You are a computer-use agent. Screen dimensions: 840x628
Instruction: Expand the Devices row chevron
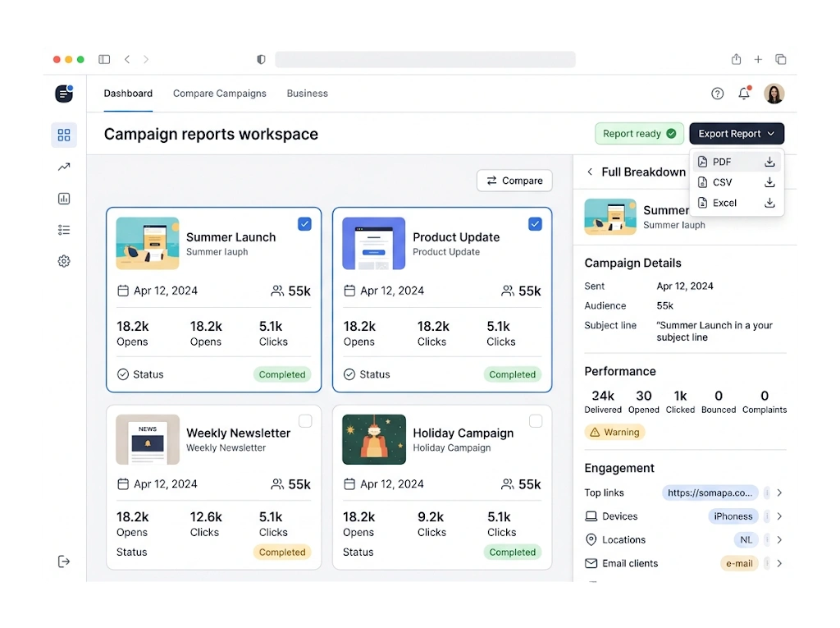779,516
